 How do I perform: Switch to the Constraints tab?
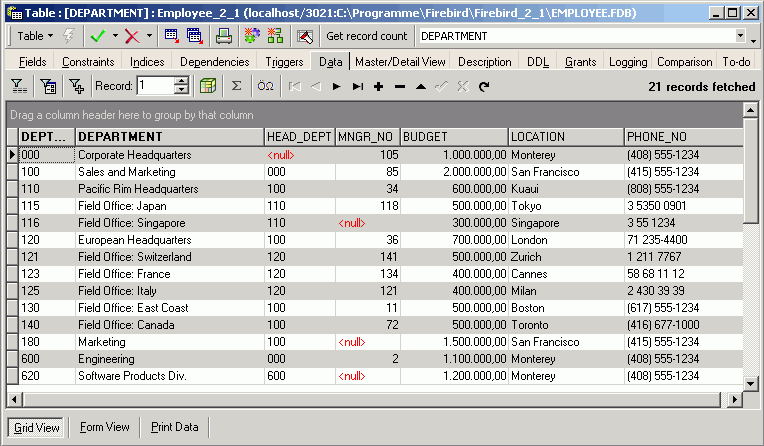88,62
